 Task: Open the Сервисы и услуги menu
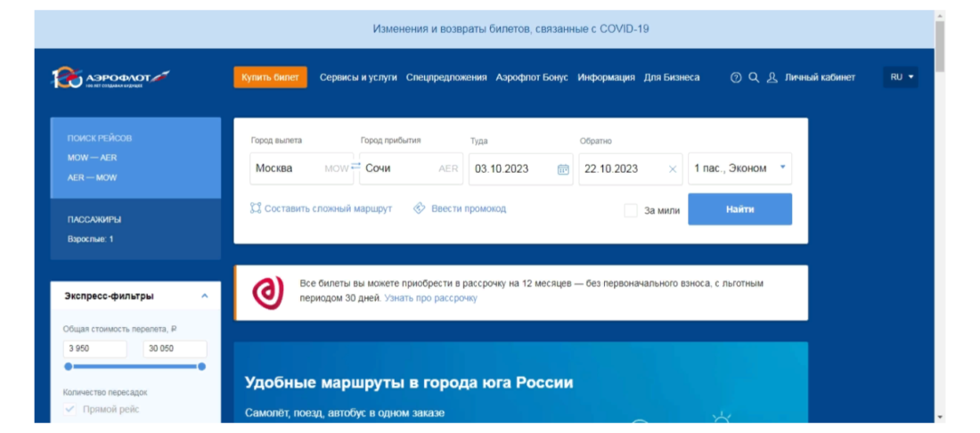358,78
